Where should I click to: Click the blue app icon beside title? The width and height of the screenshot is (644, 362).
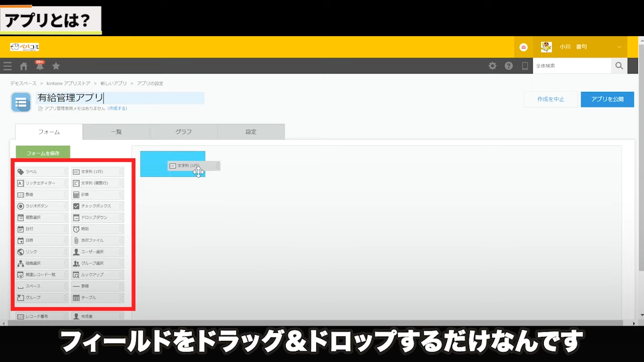[x=21, y=102]
